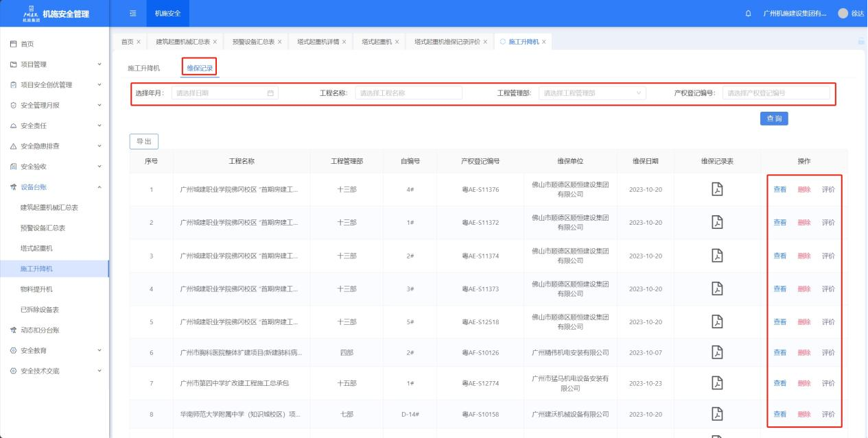Viewport: 868px width, 438px height.
Task: Click 查看 link for row 3
Action: tap(780, 256)
